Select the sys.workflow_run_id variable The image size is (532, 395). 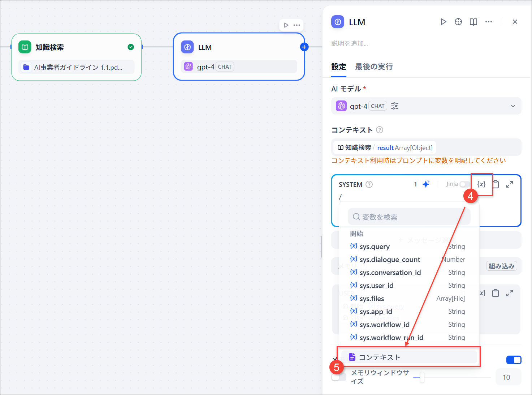tap(408, 338)
